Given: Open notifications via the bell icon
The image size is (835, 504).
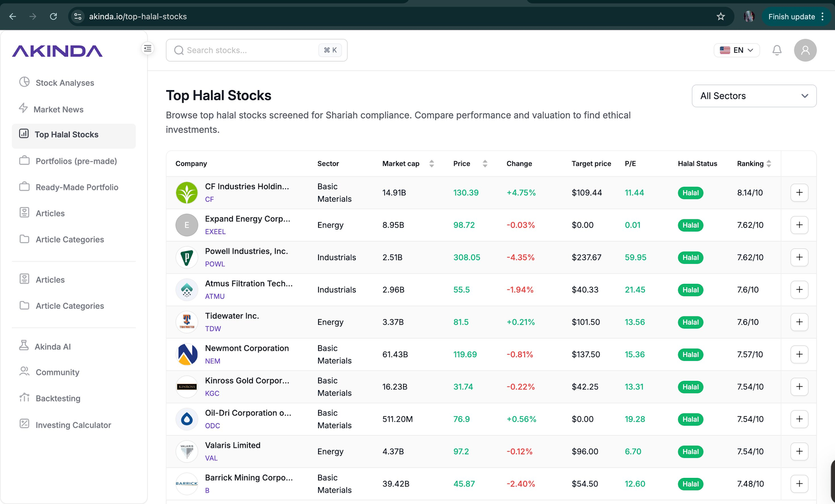Looking at the screenshot, I should click(777, 50).
